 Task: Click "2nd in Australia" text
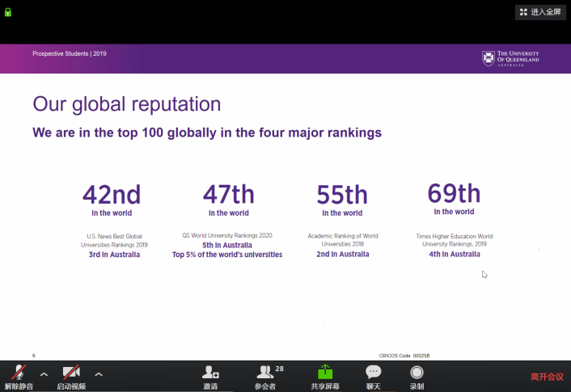pyautogui.click(x=343, y=254)
